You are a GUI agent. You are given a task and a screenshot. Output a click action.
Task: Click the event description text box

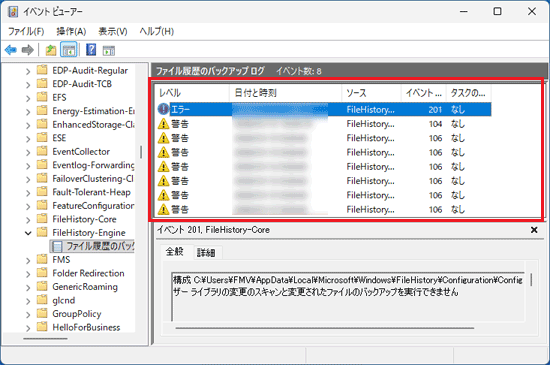348,297
